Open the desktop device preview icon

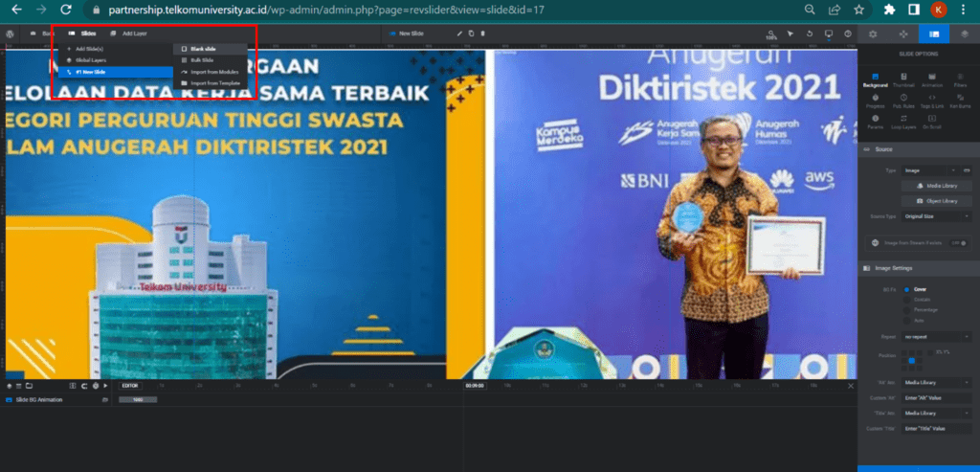[829, 34]
